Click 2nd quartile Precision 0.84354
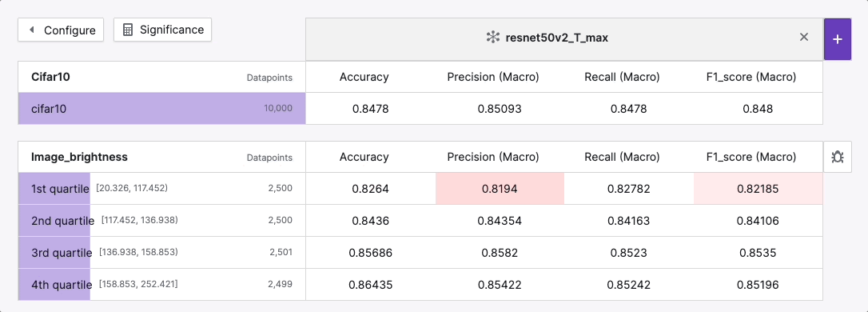Viewport: 868px width, 312px height. coord(500,221)
